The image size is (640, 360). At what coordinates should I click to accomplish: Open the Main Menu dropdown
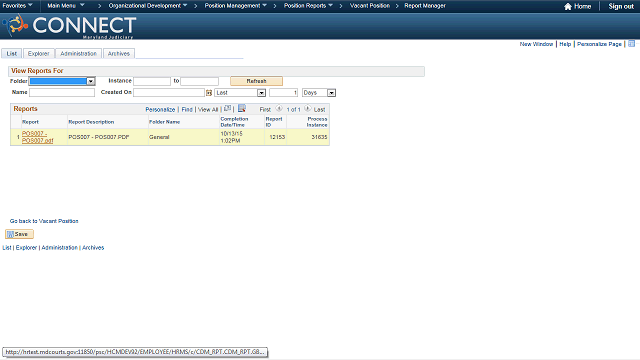tap(66, 6)
